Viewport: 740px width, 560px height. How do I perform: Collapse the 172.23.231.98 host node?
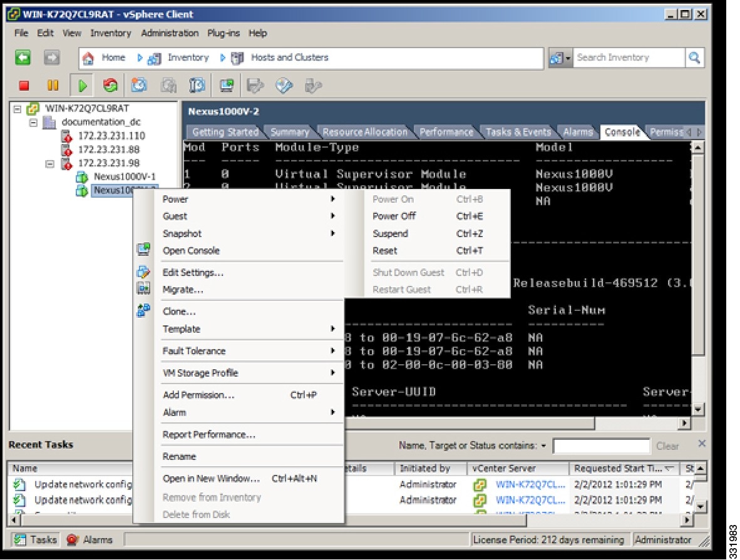[x=49, y=164]
